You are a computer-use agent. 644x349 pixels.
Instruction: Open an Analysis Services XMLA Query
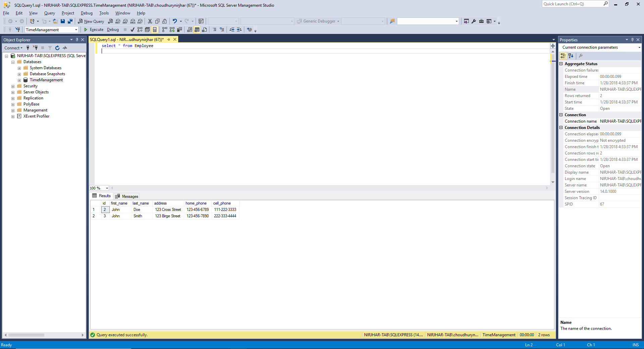tap(133, 21)
